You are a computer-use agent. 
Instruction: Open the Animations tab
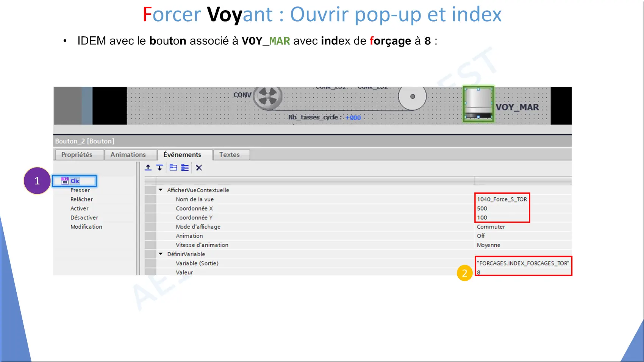click(128, 155)
